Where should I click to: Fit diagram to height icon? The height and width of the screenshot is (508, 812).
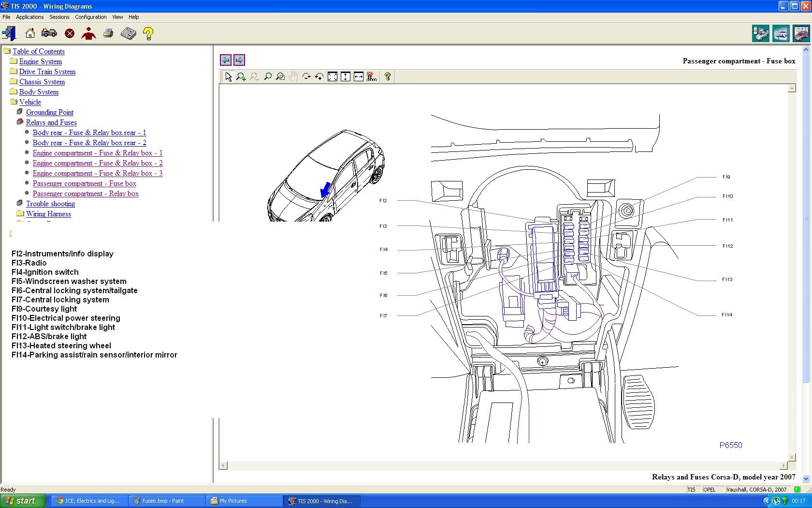[x=346, y=76]
